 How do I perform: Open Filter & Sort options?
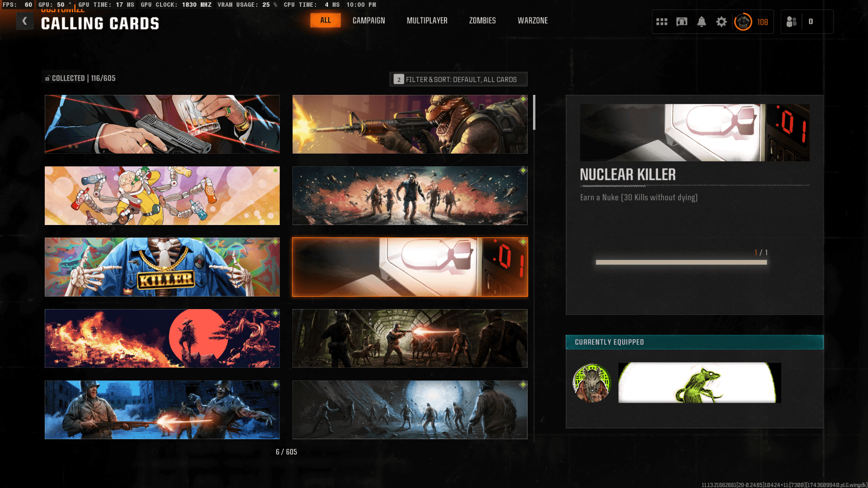[x=458, y=79]
